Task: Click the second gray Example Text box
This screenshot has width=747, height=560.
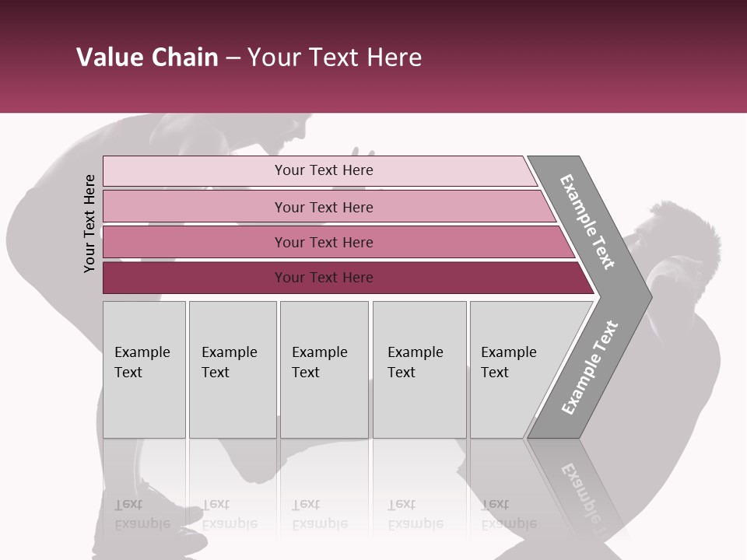Action: tap(232, 369)
